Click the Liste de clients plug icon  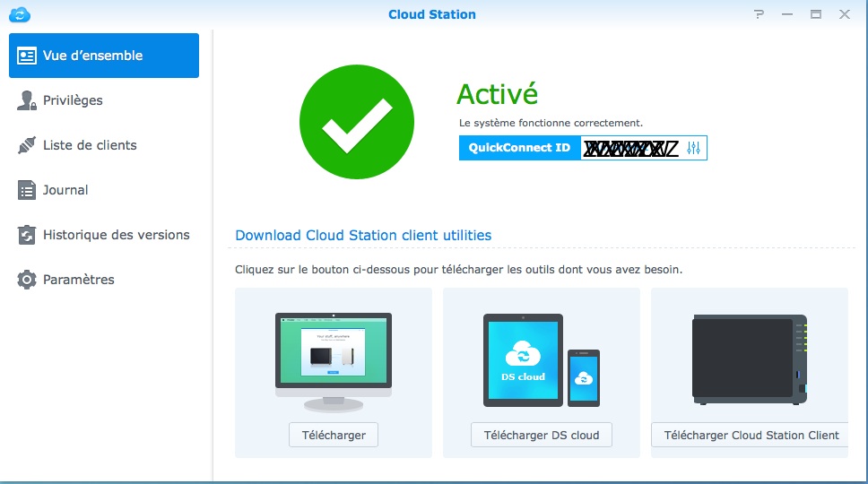[27, 145]
